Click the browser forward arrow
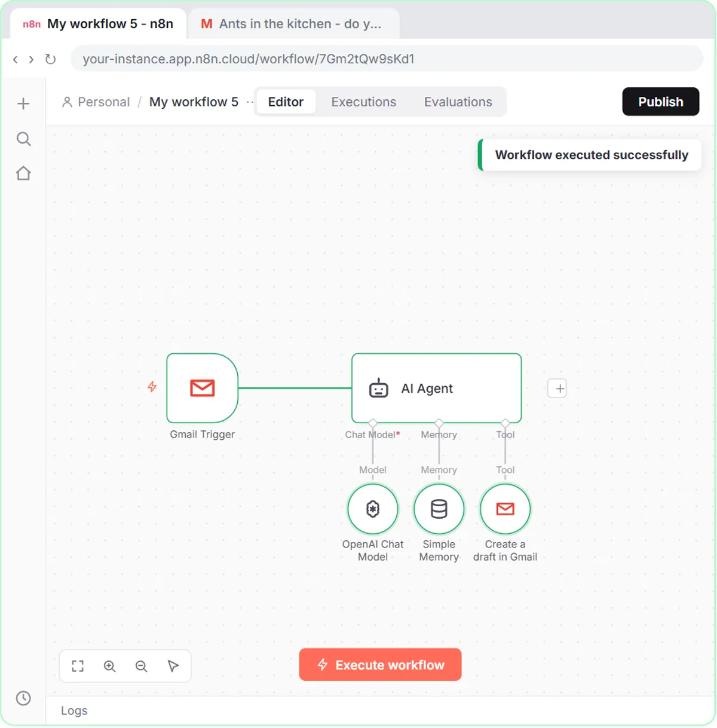The image size is (717, 728). (31, 59)
